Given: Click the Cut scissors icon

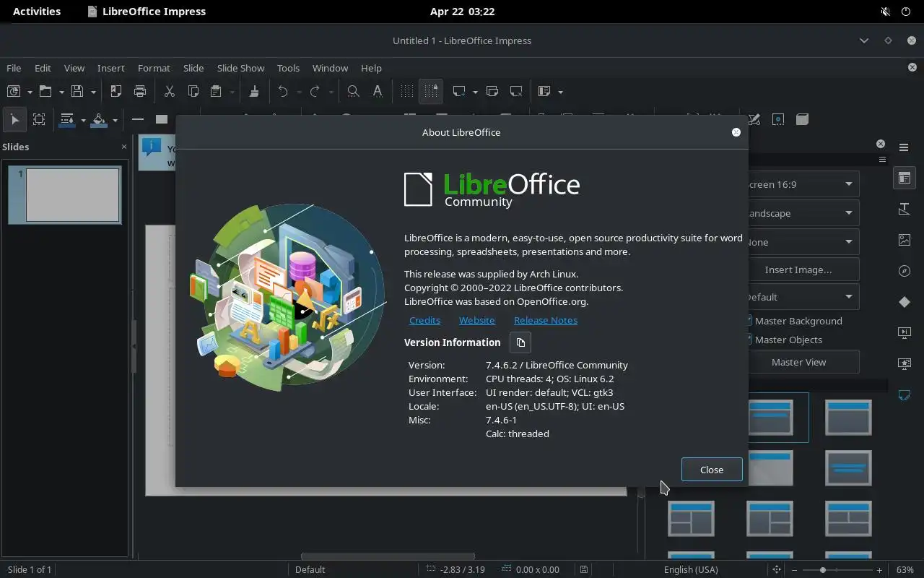Looking at the screenshot, I should tap(170, 91).
